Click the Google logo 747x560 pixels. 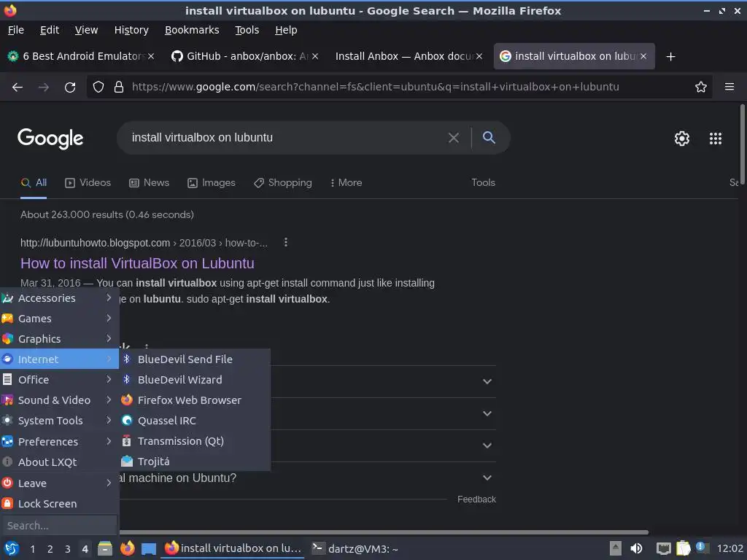tap(50, 139)
